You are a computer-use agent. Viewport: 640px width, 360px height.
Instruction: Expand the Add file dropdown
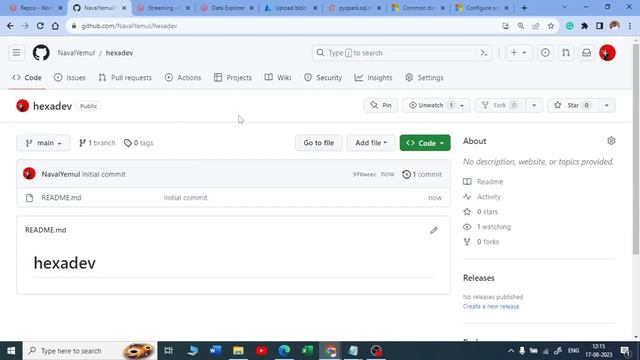(371, 143)
